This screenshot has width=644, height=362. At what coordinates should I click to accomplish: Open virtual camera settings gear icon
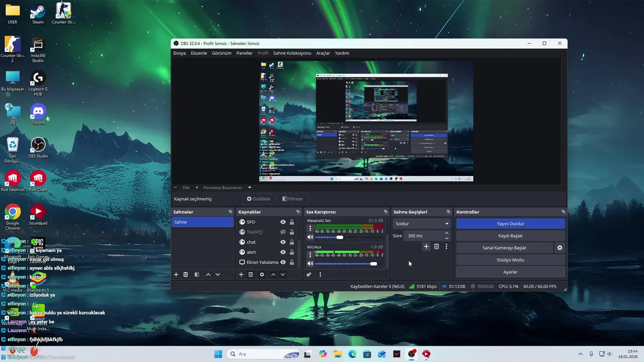click(x=559, y=248)
